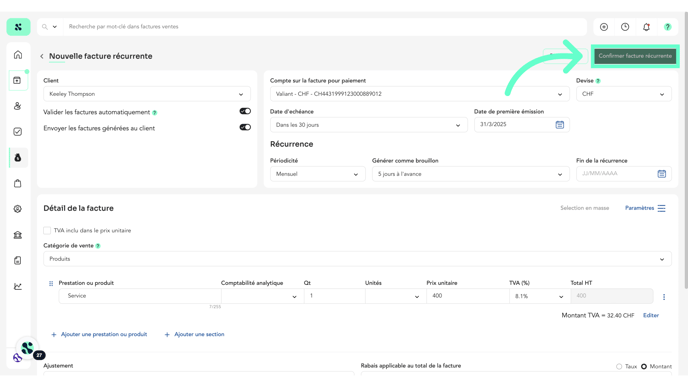The height and width of the screenshot is (387, 688).
Task: Open calendar for Fin de la récurrence
Action: [x=662, y=174]
